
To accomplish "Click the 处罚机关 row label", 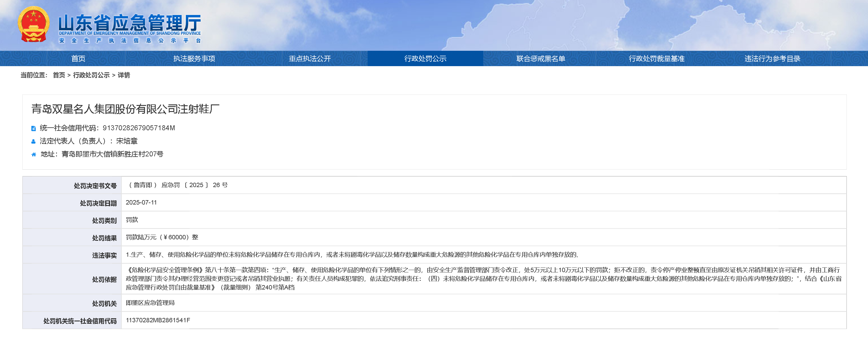I will tap(105, 304).
